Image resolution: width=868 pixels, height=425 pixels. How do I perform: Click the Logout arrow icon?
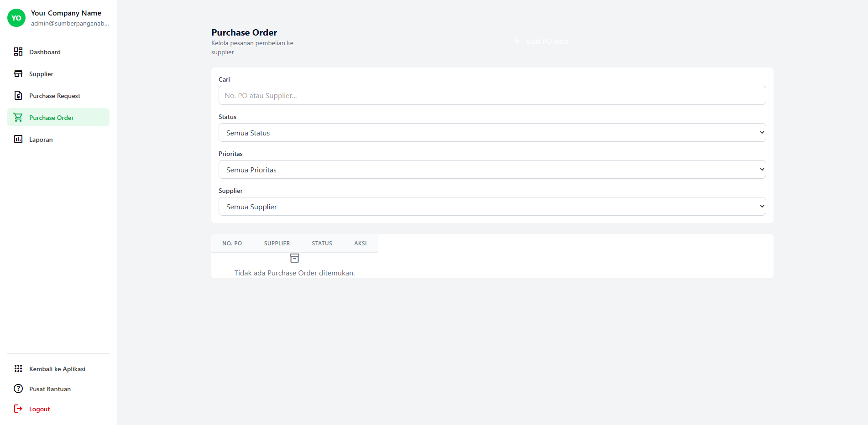click(18, 409)
